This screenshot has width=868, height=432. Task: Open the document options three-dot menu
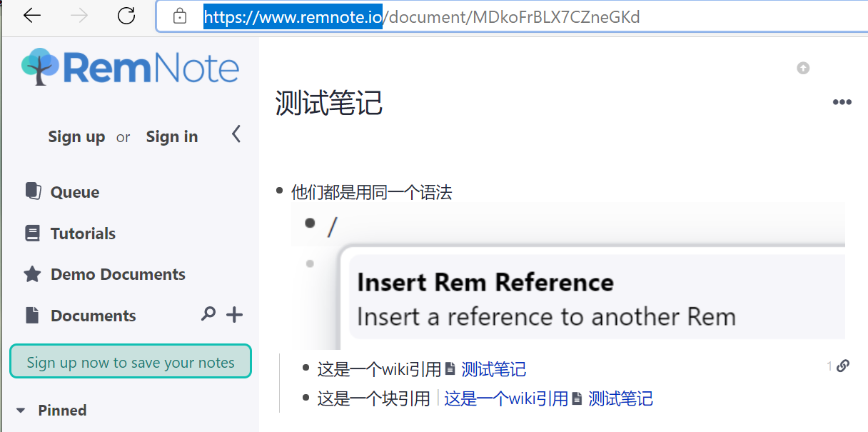842,102
